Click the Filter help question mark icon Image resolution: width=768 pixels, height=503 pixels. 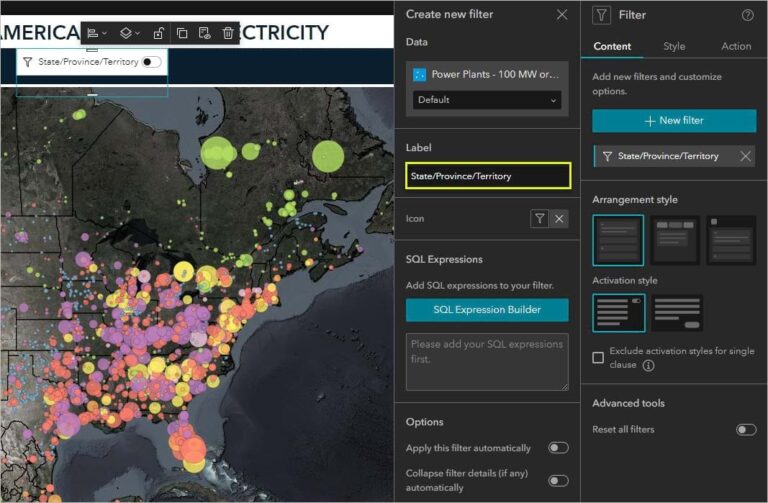click(x=747, y=15)
